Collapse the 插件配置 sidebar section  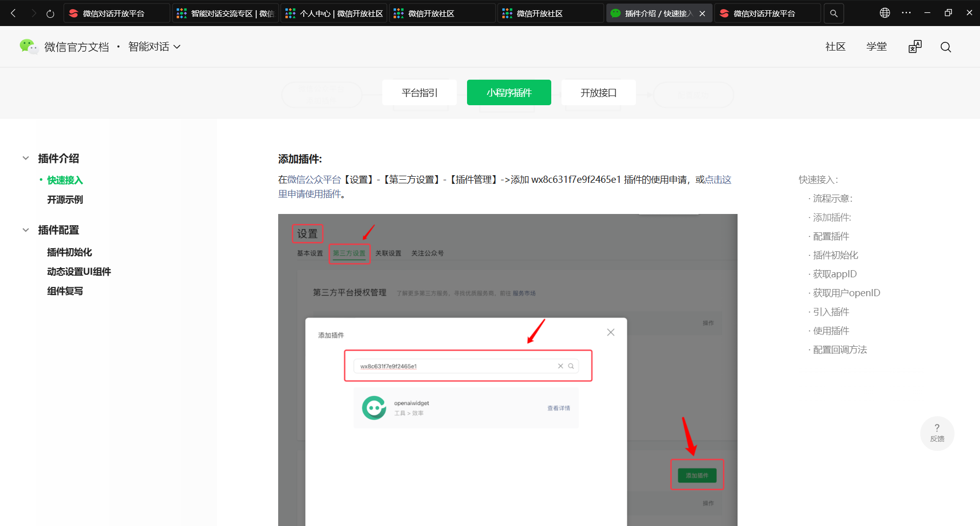click(26, 230)
